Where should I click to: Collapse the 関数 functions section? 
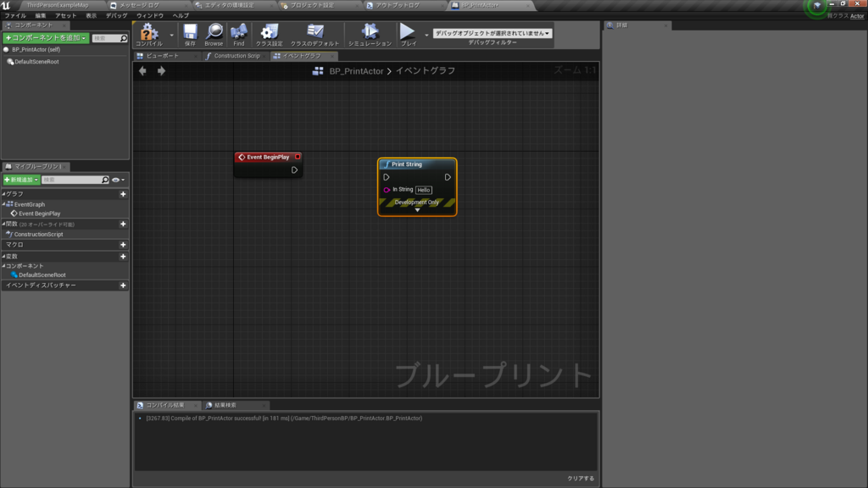tap(3, 224)
